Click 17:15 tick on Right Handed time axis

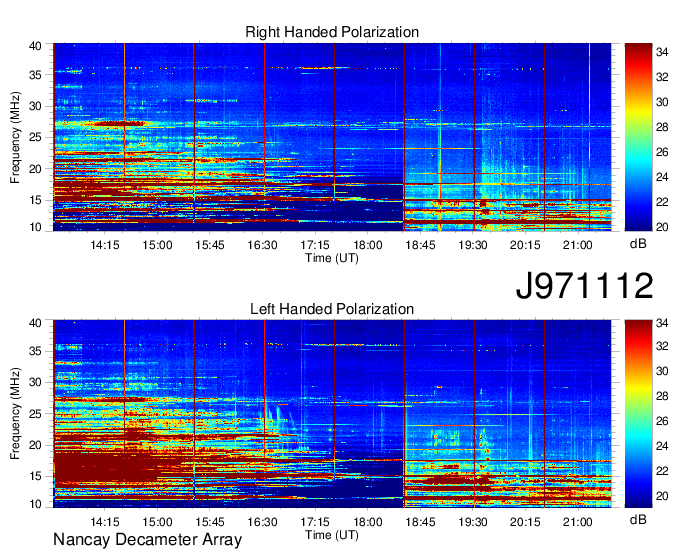[x=315, y=245]
